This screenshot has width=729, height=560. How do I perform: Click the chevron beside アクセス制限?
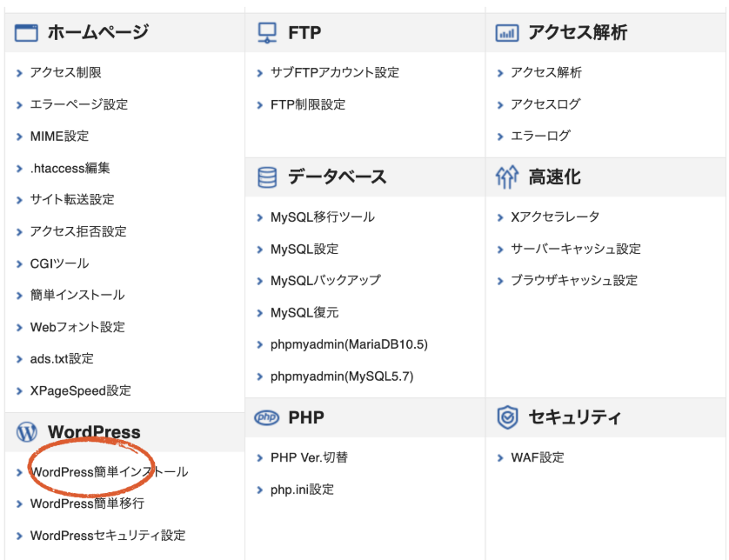tap(20, 73)
